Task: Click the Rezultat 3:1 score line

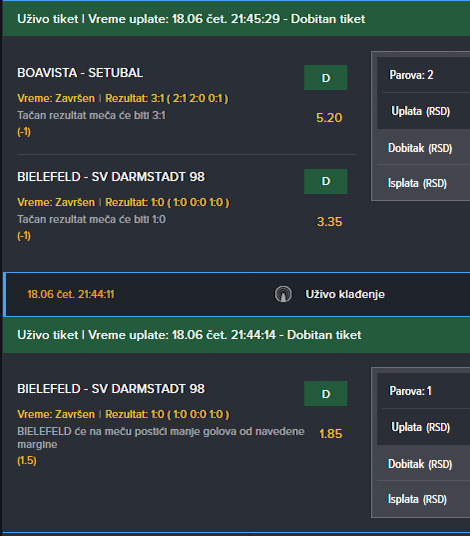Action: point(166,98)
